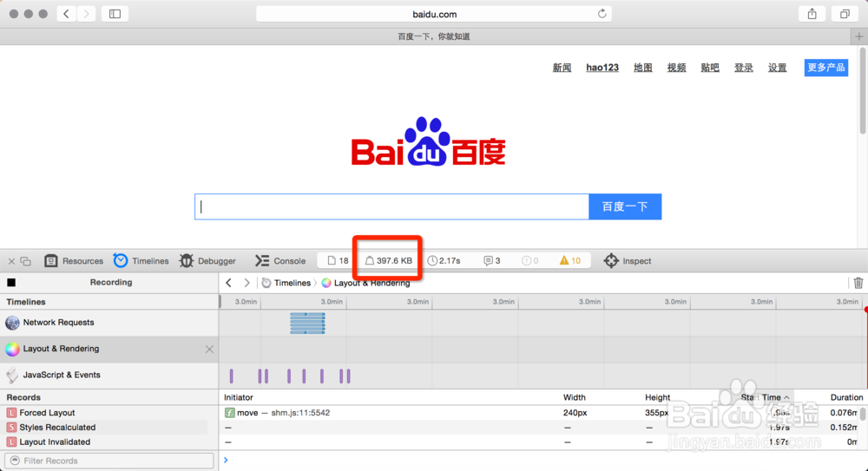Screen dimensions: 868x471
Task: Click the first purple JavaScript event marker
Action: [x=232, y=376]
